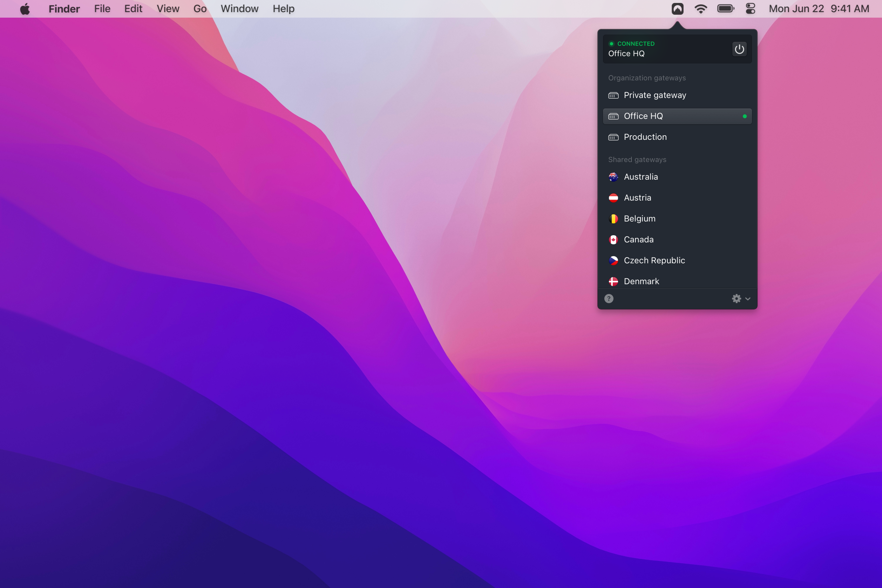Click the Austria flag icon

coord(613,198)
